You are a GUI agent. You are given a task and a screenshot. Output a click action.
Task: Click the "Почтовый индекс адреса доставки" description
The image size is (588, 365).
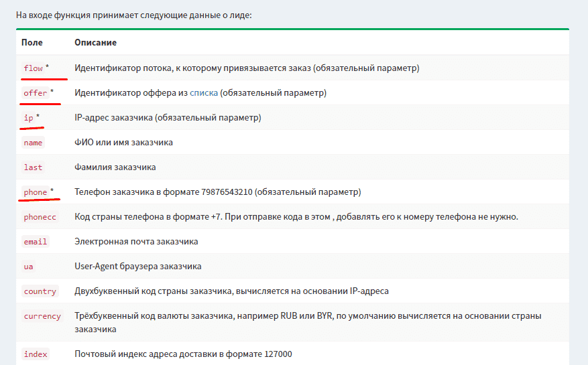(183, 354)
